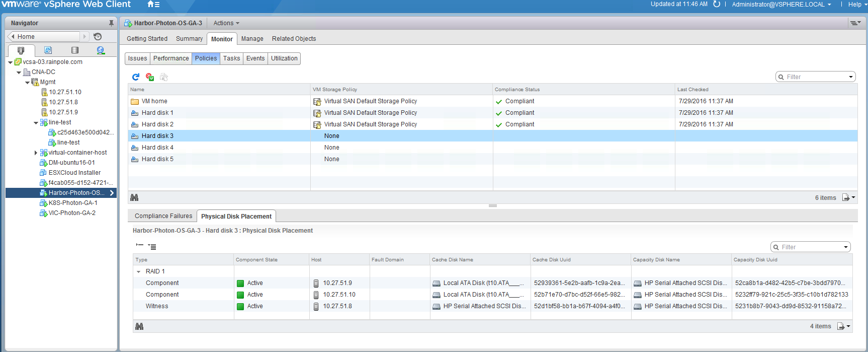Image resolution: width=868 pixels, height=352 pixels.
Task: Refresh the vSphere client from header
Action: pos(717,5)
